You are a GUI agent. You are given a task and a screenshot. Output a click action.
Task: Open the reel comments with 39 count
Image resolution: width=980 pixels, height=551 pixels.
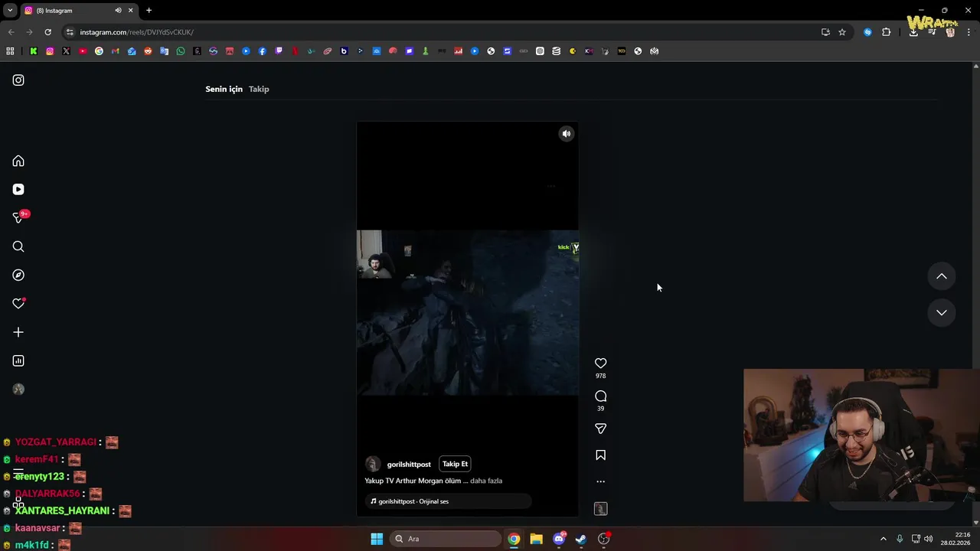pyautogui.click(x=600, y=396)
